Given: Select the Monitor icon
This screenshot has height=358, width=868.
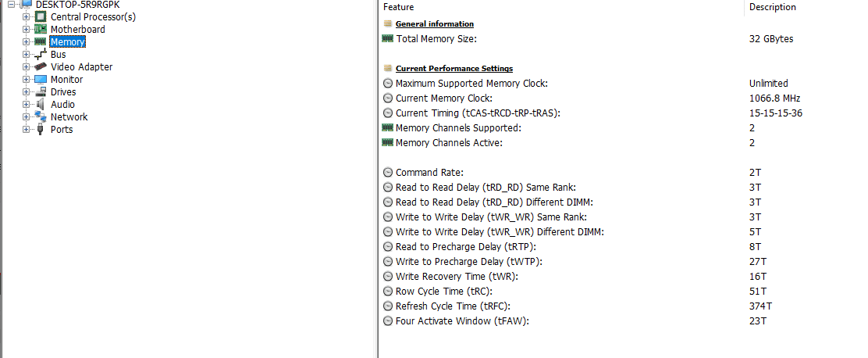Looking at the screenshot, I should (x=41, y=79).
